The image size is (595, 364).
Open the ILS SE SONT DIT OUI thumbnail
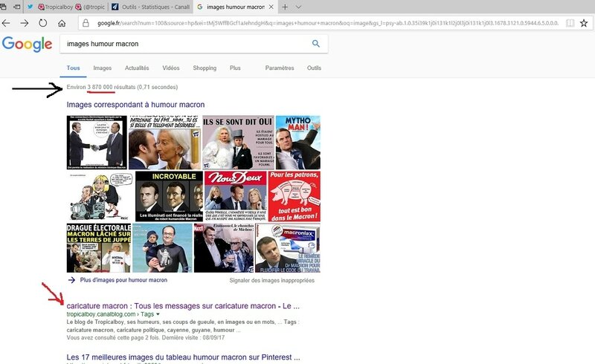(x=238, y=142)
